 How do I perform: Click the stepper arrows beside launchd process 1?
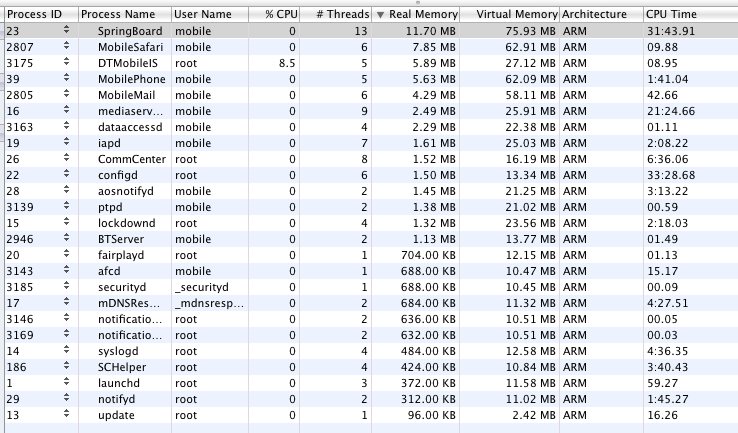[x=66, y=382]
